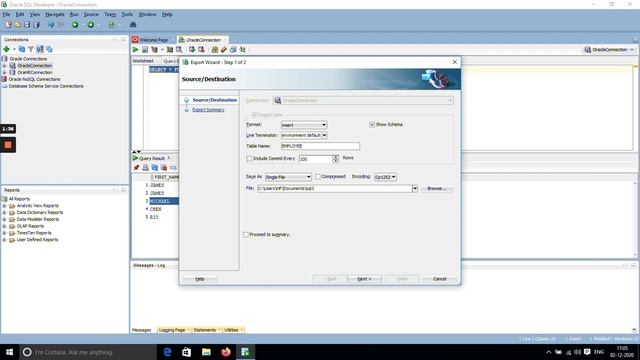Click the Help button in Export Wizard

[x=200, y=279]
